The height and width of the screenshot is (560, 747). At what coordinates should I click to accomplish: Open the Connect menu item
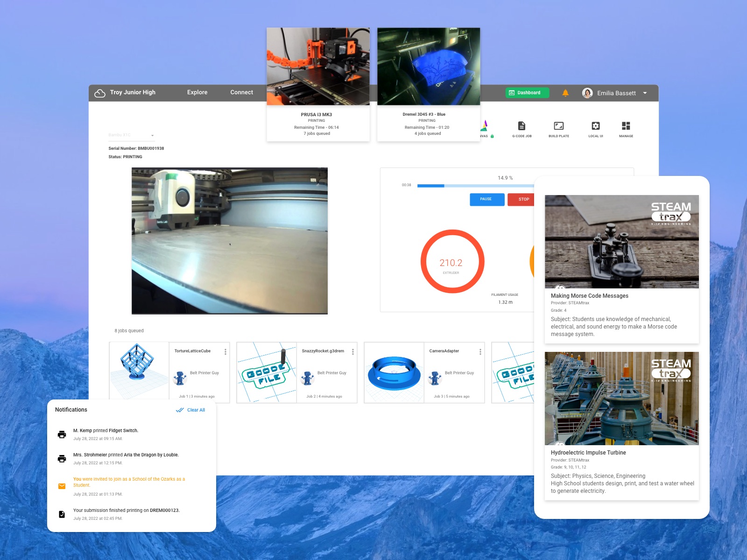point(241,92)
